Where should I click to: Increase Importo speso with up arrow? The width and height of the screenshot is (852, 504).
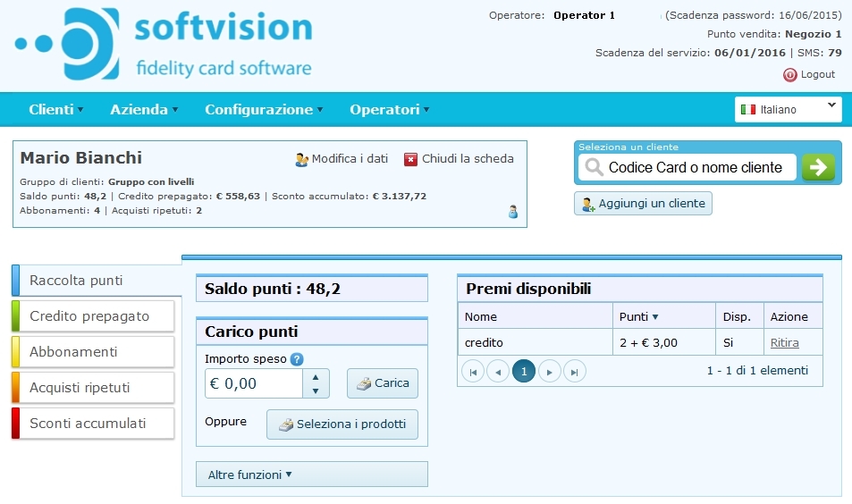click(316, 377)
